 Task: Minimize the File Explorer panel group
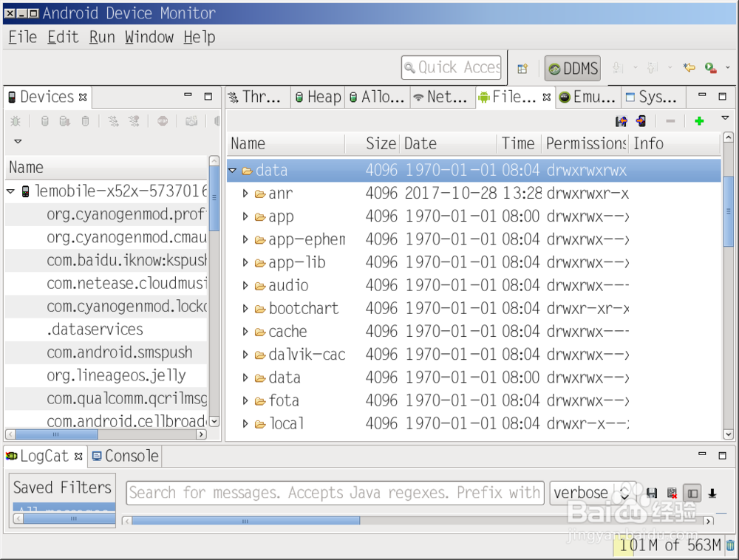[702, 95]
